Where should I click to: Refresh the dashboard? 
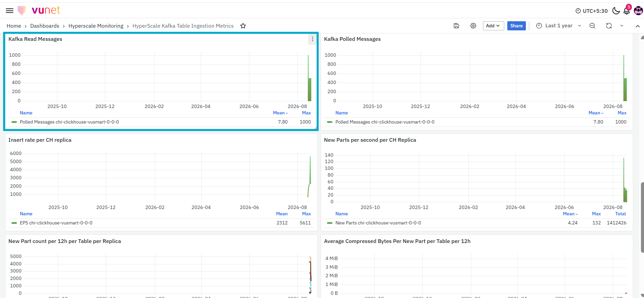[x=609, y=26]
